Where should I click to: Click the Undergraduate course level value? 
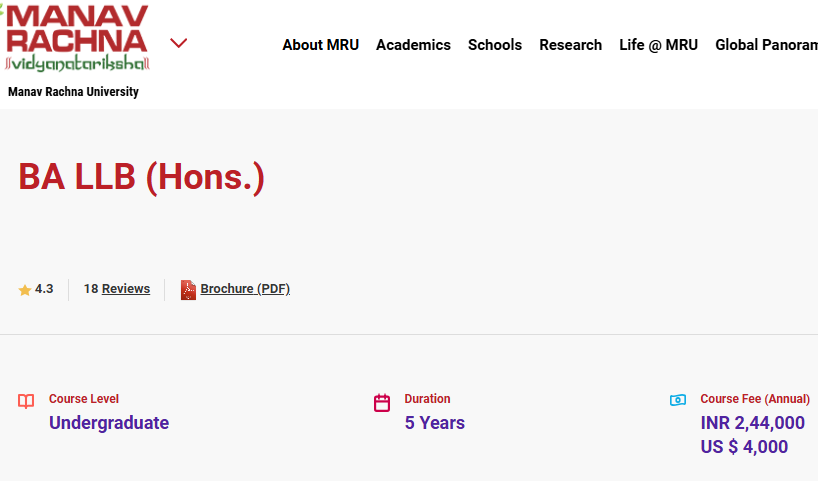[x=109, y=423]
